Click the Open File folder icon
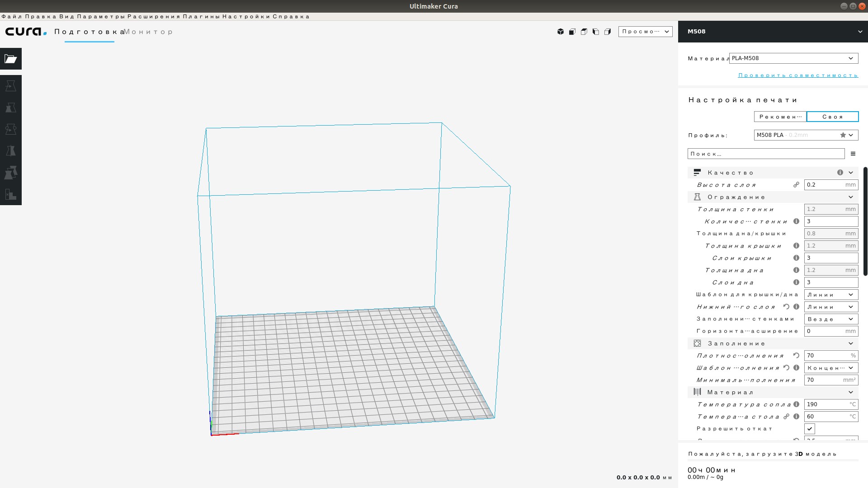 pyautogui.click(x=11, y=59)
